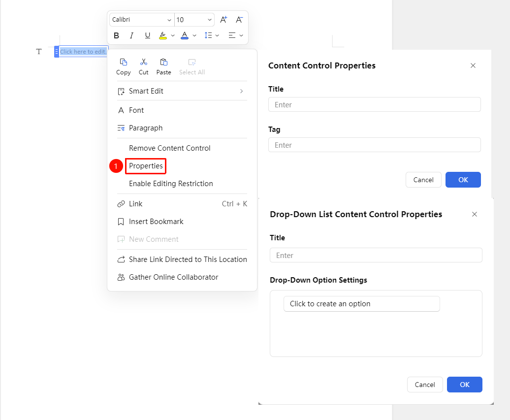
Task: Click the 'Click here to edit.' placeholder
Action: pos(83,52)
